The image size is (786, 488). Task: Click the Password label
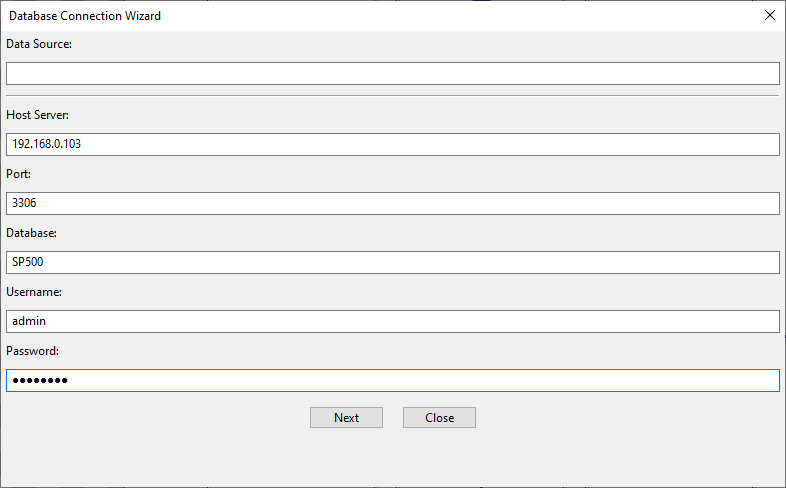(x=33, y=351)
